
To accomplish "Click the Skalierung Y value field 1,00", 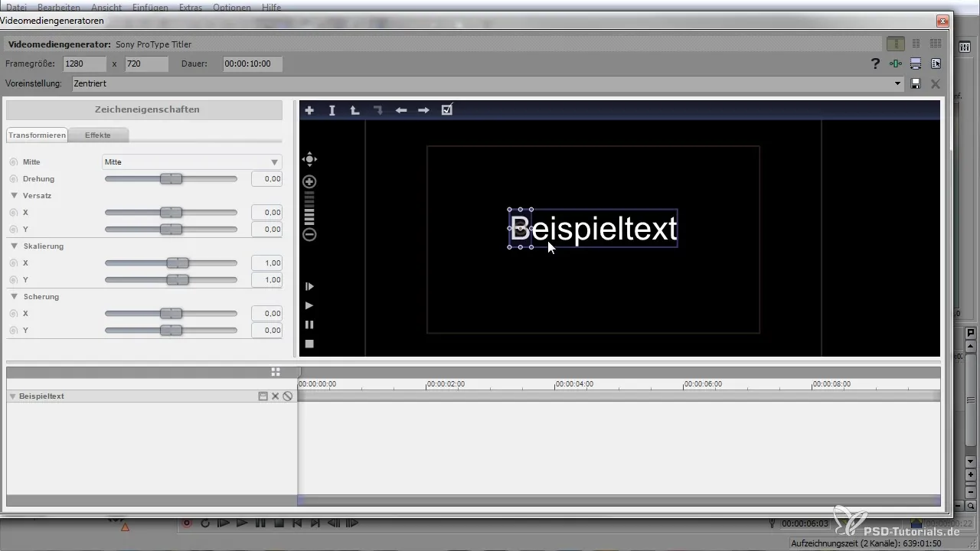I will pyautogui.click(x=266, y=280).
